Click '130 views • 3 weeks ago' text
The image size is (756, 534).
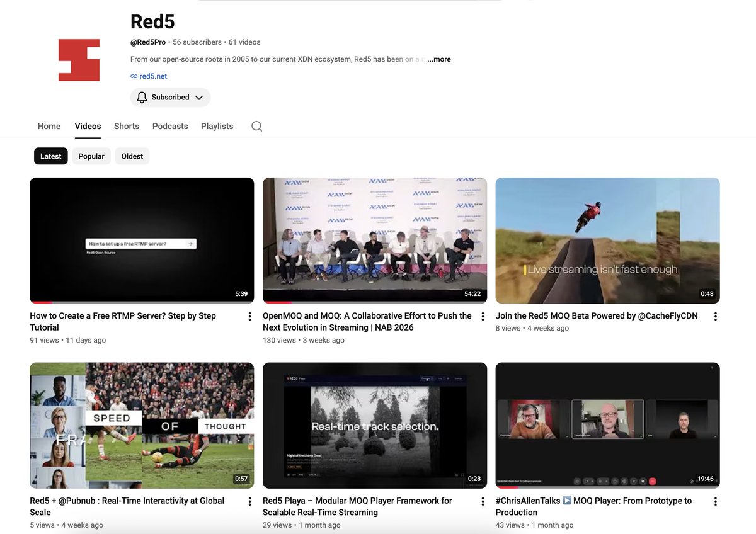(304, 340)
